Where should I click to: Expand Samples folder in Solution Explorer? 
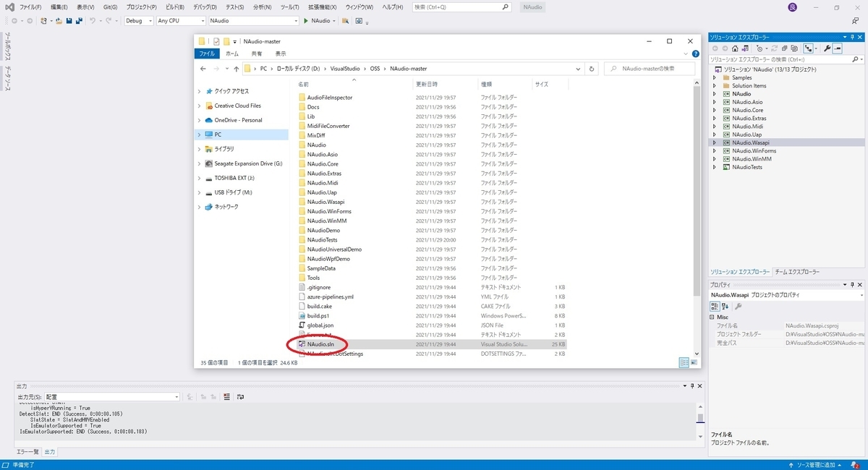[716, 77]
